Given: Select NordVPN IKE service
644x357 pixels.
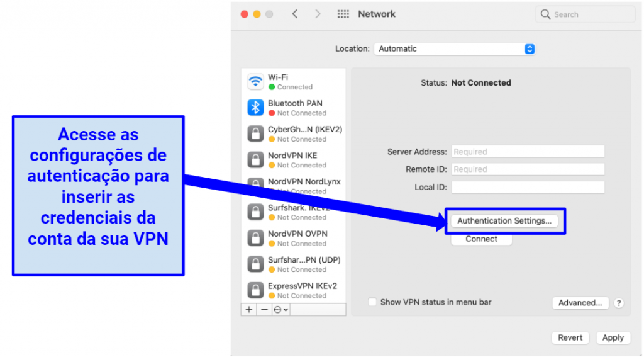Looking at the screenshot, I should click(292, 156).
